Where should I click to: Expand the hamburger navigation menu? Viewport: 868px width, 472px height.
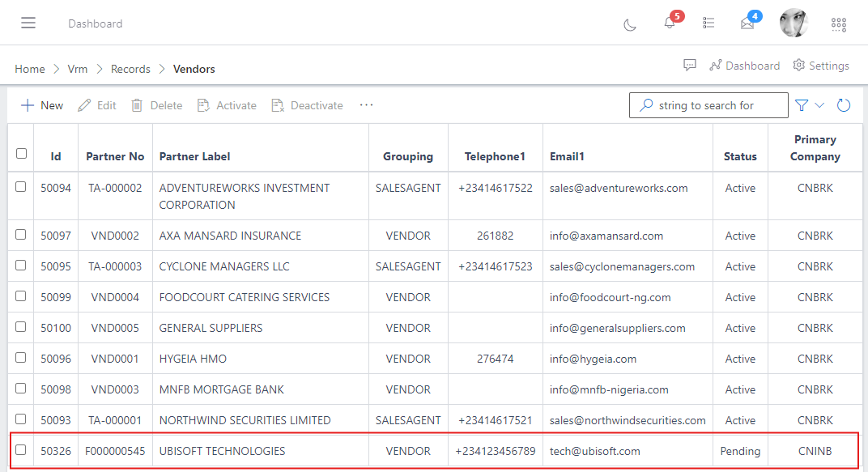(x=28, y=23)
